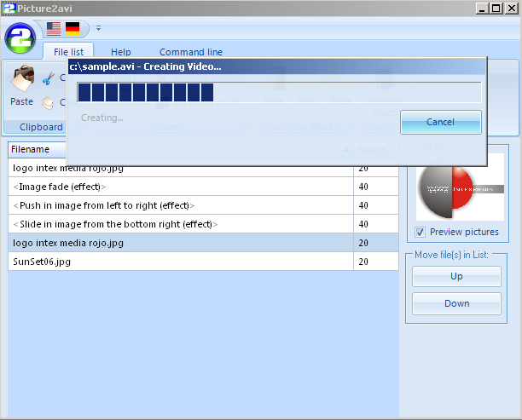
Task: Click frame count 40 of Slide in effect
Action: pos(363,224)
